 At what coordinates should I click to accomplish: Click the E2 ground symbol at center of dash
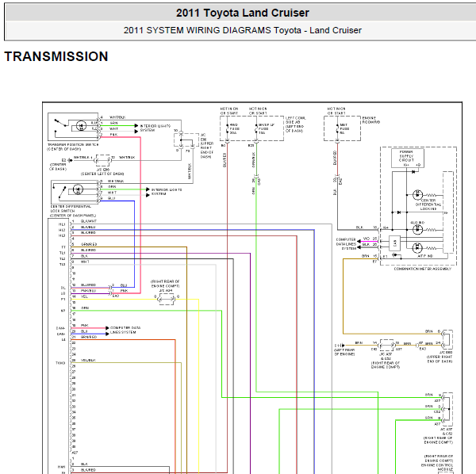[70, 160]
